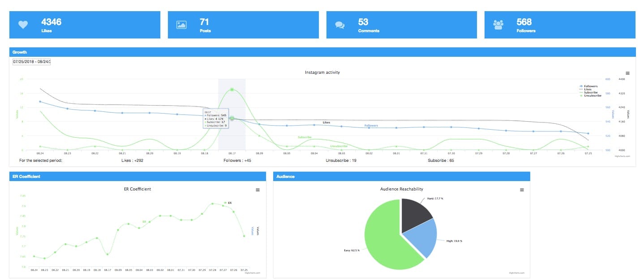644x279 pixels.
Task: Open the Audience Reachability chart hamburger menu
Action: (x=522, y=190)
